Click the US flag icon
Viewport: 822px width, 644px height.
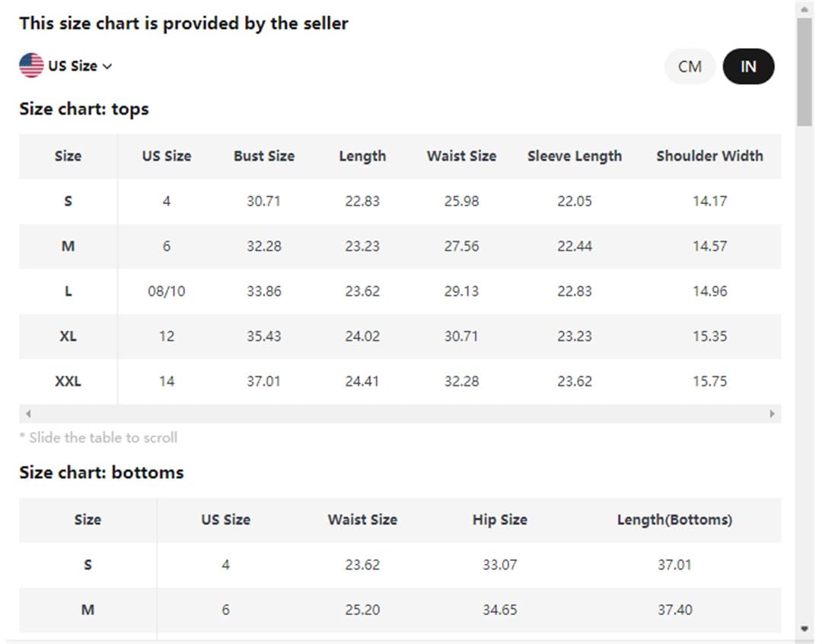pos(31,65)
